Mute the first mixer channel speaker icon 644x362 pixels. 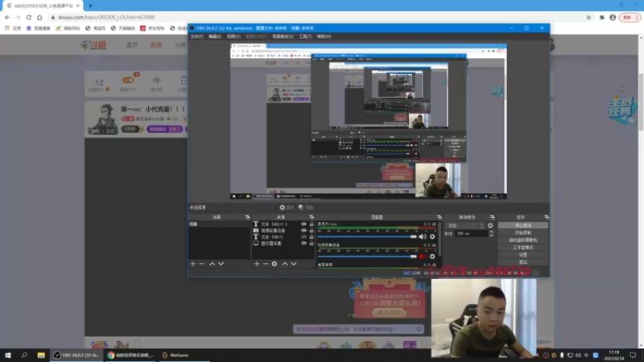pos(422,237)
